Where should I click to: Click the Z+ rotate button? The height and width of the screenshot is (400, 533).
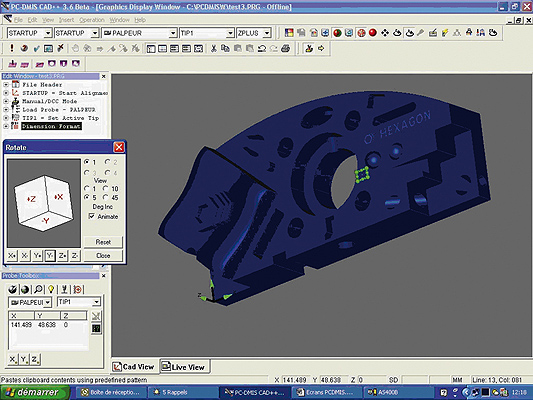(x=63, y=256)
